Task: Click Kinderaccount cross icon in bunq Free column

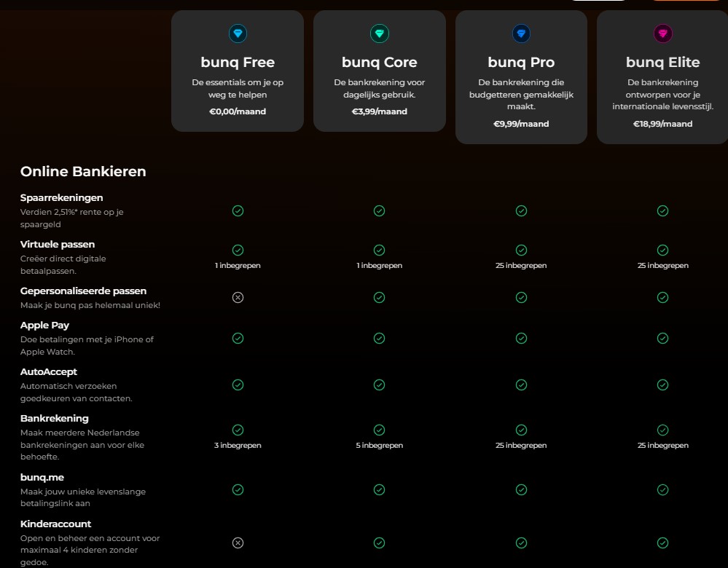Action: [238, 543]
